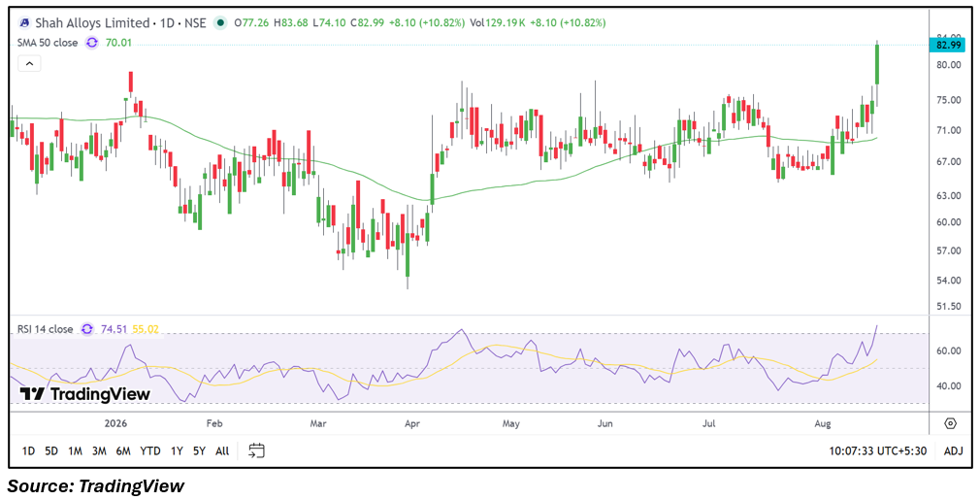Click the Apr label on time axis
The height and width of the screenshot is (500, 980).
(410, 423)
